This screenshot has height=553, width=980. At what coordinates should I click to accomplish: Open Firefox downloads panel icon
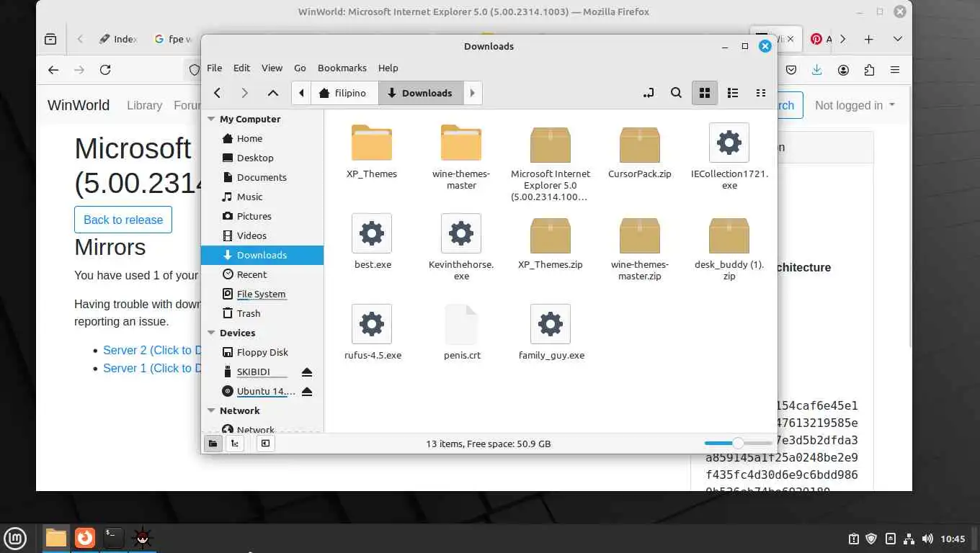point(816,70)
